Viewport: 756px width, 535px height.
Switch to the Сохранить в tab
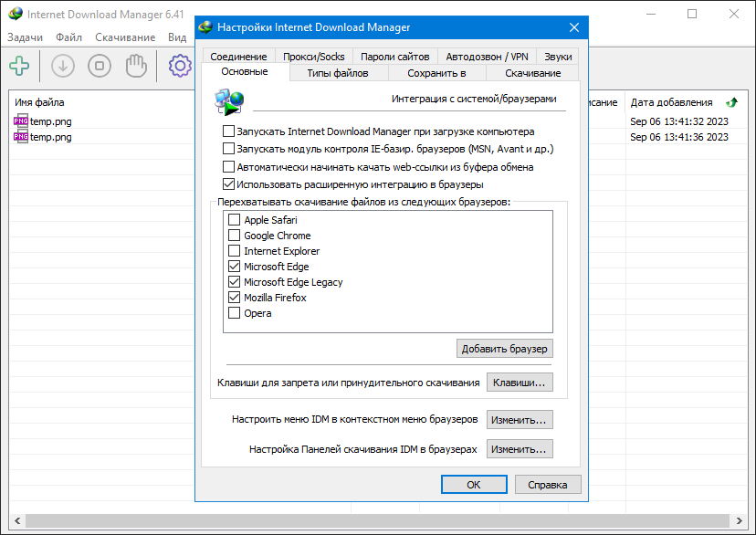pos(436,73)
